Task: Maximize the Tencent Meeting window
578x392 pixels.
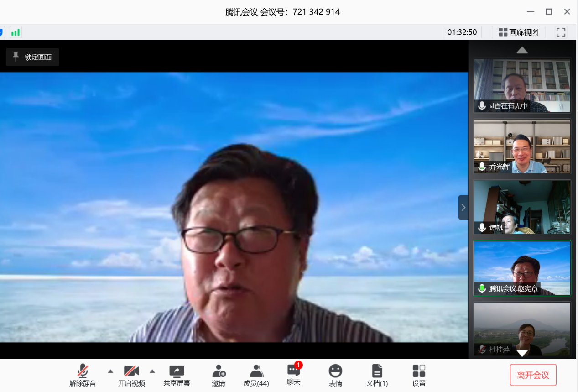Action: [x=549, y=11]
